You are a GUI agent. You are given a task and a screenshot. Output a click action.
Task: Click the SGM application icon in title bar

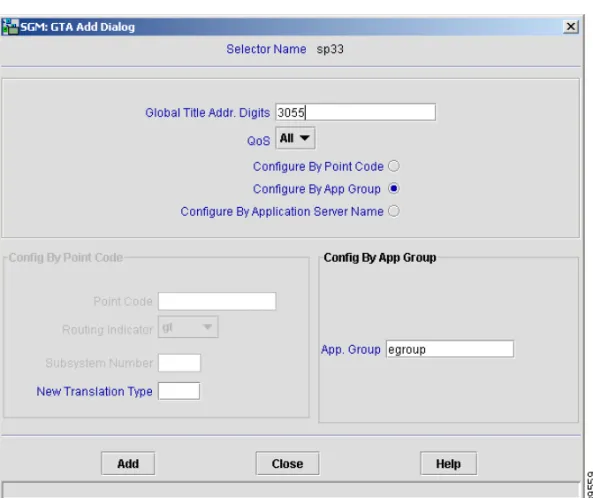tap(10, 26)
